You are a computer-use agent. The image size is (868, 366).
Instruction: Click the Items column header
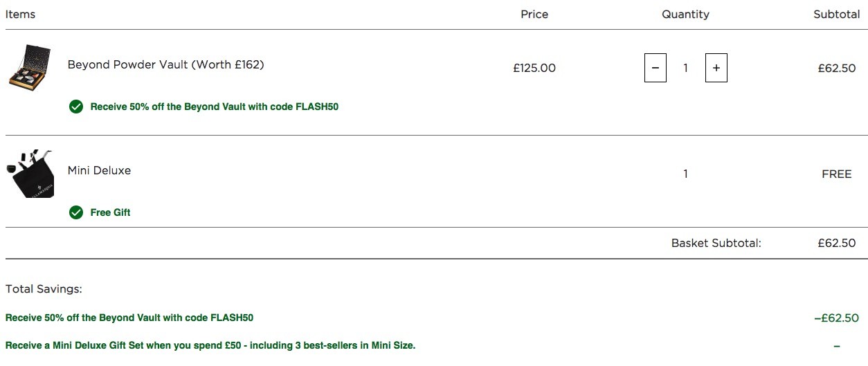(20, 14)
